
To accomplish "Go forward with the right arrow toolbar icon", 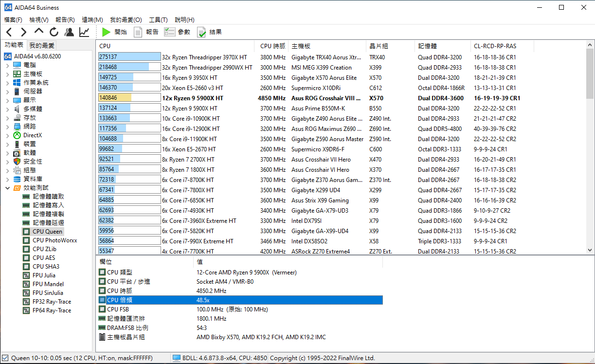I will tap(23, 32).
